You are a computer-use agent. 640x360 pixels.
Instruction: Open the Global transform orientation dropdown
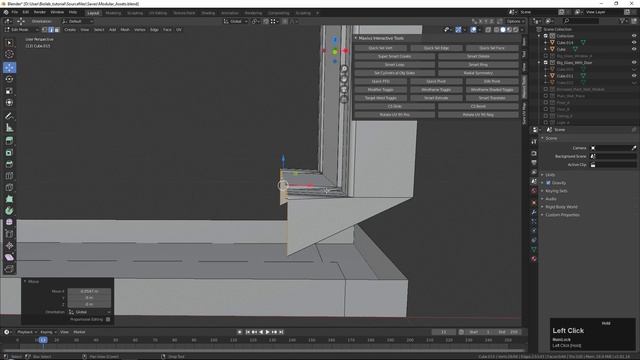click(236, 21)
